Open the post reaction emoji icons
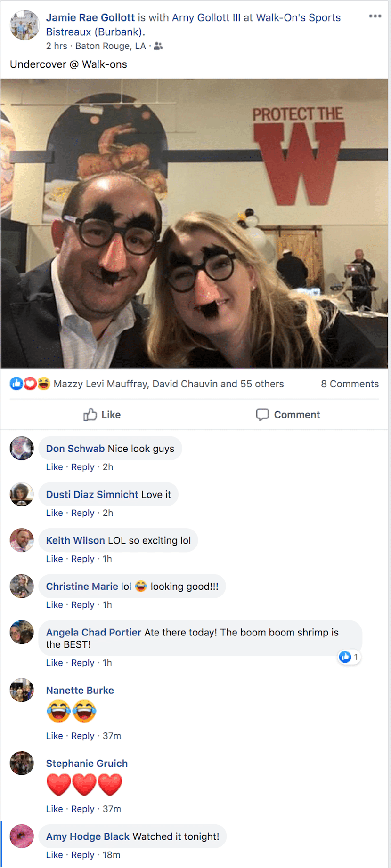 pos(30,384)
